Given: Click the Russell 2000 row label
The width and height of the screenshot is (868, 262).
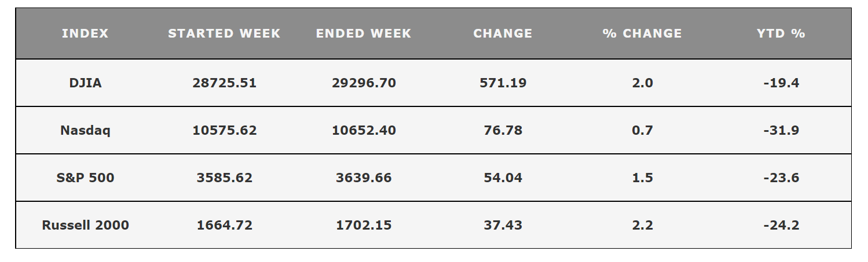Looking at the screenshot, I should 85,225.
